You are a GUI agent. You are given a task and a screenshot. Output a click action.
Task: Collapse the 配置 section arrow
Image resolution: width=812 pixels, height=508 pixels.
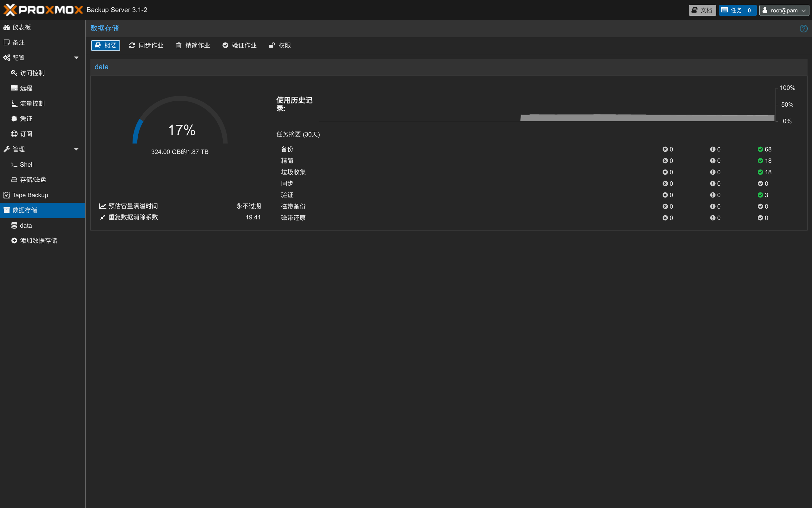pyautogui.click(x=76, y=58)
